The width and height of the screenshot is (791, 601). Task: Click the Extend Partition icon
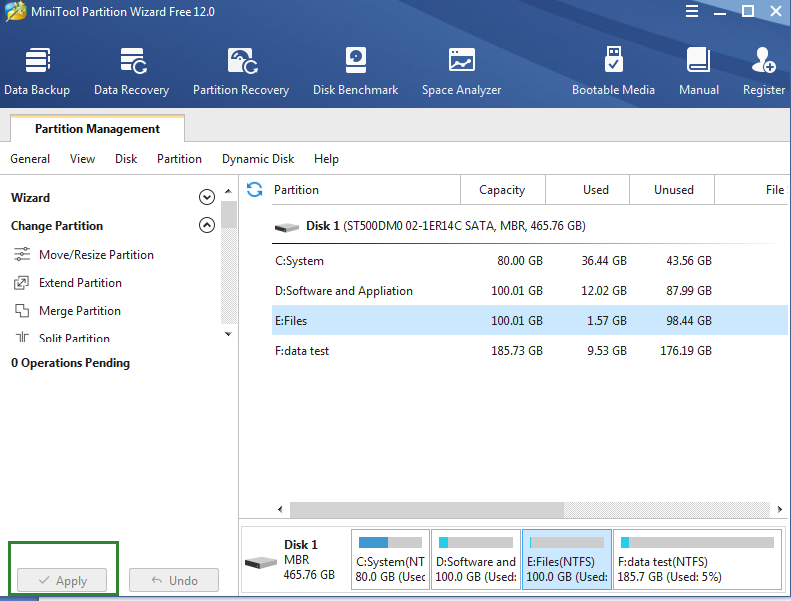22,283
